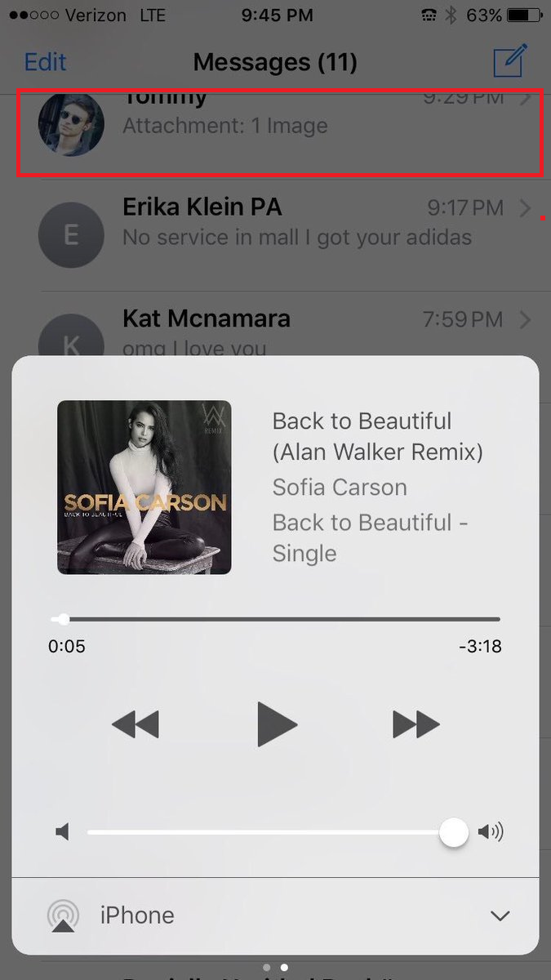Tap the Sofia Carson album artwork
The height and width of the screenshot is (980, 551).
144,488
